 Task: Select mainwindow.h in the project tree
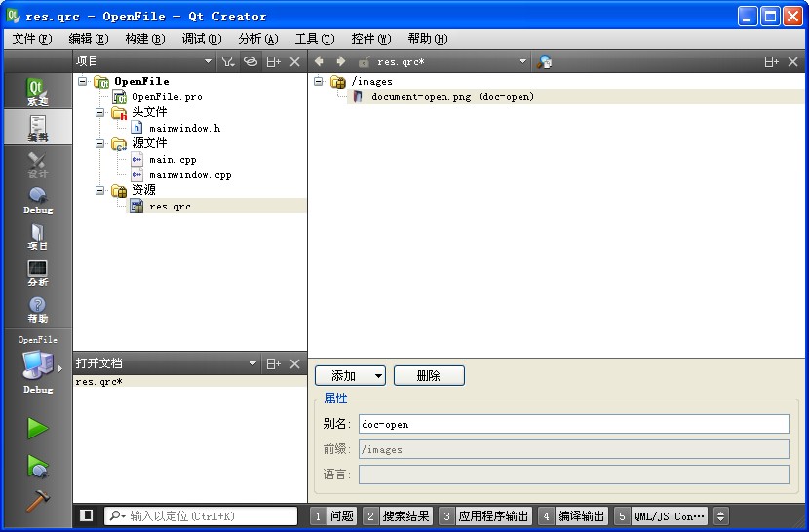click(x=185, y=128)
